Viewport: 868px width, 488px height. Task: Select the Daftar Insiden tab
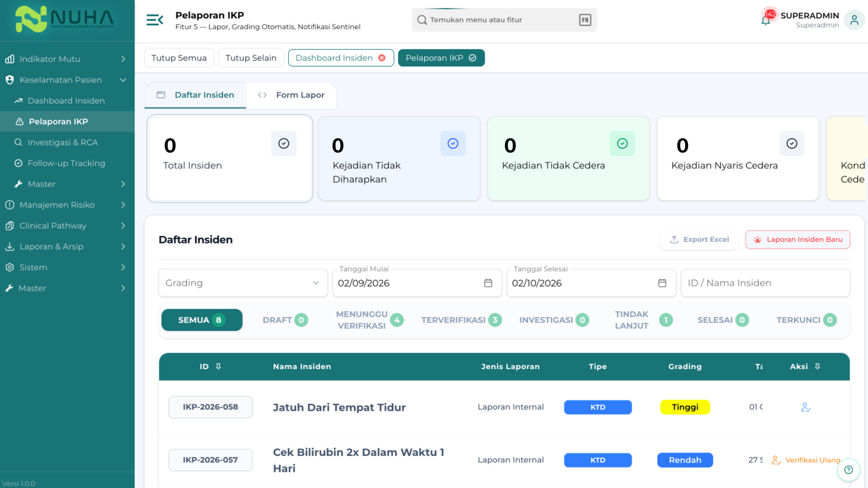[195, 95]
